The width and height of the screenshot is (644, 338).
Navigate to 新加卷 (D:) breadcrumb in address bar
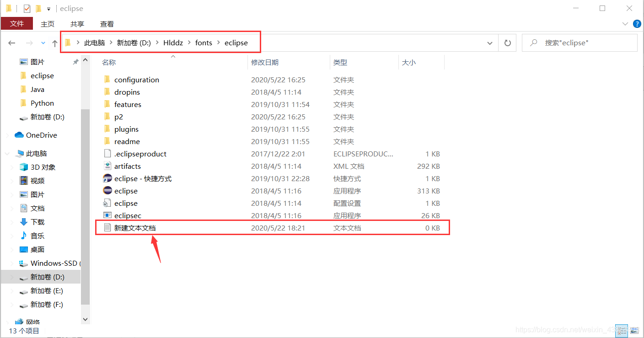134,43
